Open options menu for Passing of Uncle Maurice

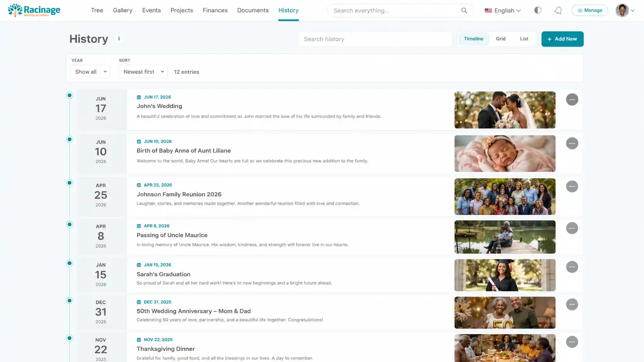click(572, 228)
